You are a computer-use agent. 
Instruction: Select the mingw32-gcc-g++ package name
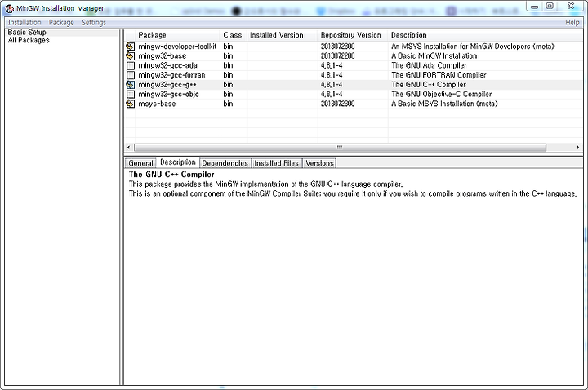[x=167, y=85]
